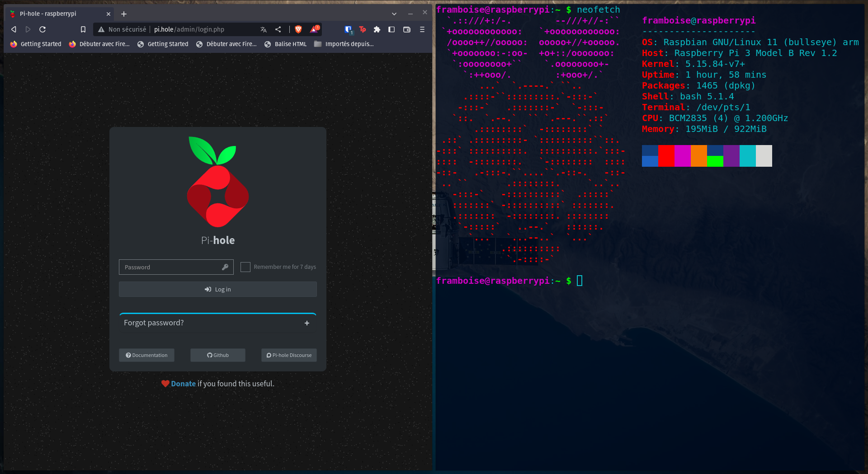This screenshot has width=868, height=474.
Task: Click the terminal cursor at the last prompt
Action: click(580, 281)
